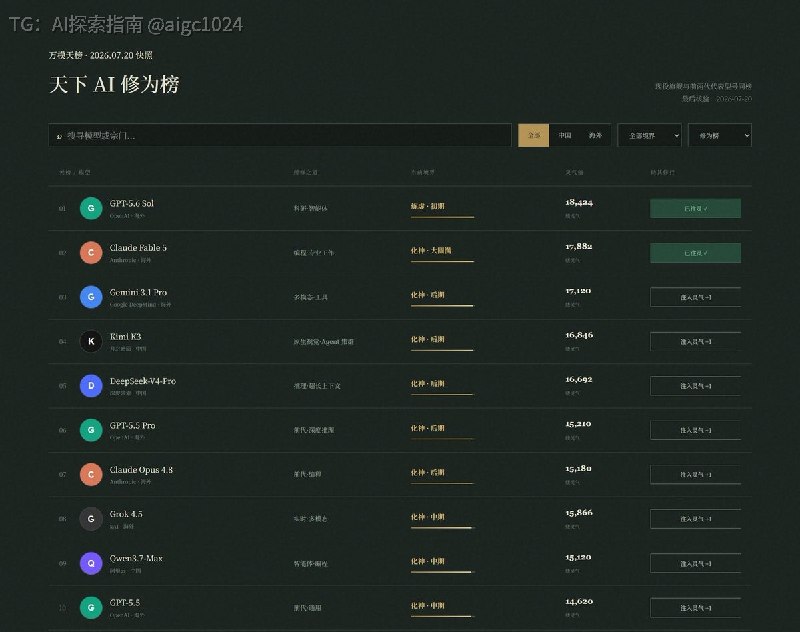Click the Qwen3.7-Max purple Q avatar
This screenshot has width=800, height=632.
pos(91,563)
